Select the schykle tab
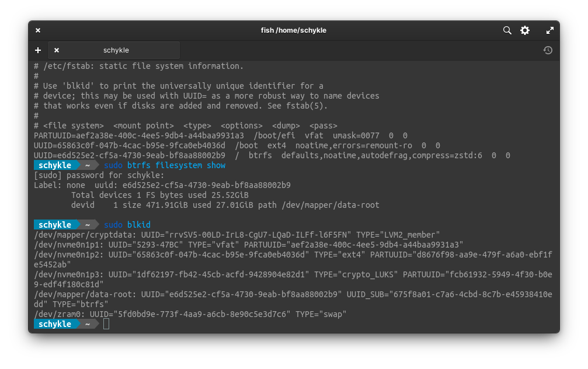The width and height of the screenshot is (588, 369). click(x=116, y=50)
